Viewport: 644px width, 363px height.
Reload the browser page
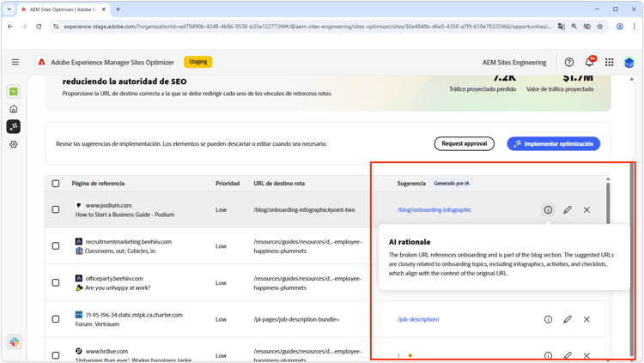[39, 27]
